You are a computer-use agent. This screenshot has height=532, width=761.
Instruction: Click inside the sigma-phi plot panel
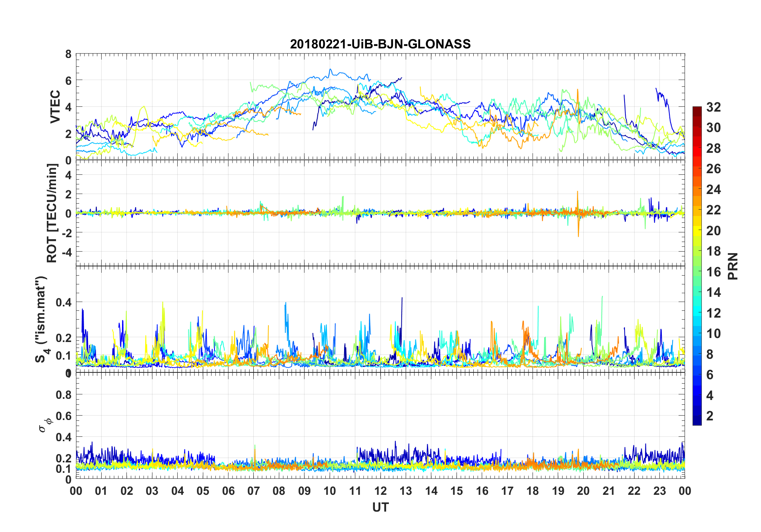coord(380,426)
